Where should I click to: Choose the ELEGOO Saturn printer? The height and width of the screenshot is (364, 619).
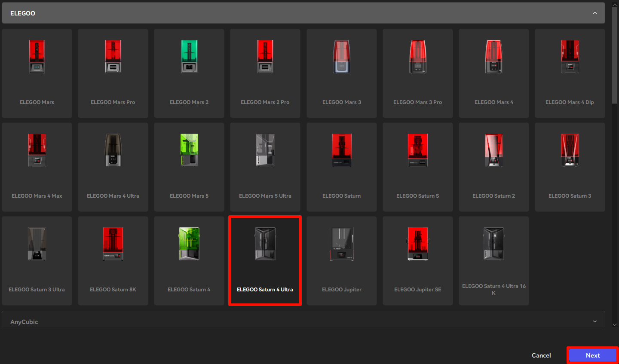(x=342, y=167)
